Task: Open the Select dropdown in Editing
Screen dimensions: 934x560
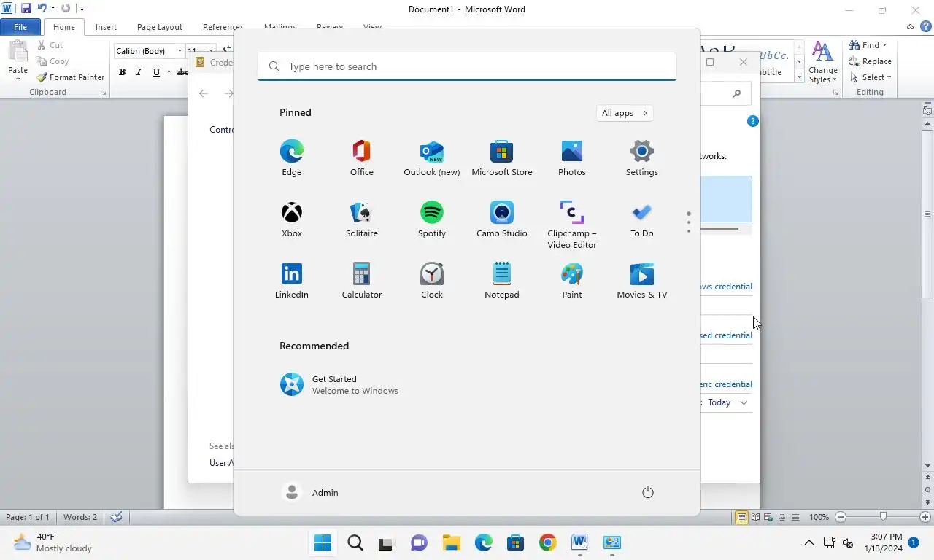Action: coord(870,77)
